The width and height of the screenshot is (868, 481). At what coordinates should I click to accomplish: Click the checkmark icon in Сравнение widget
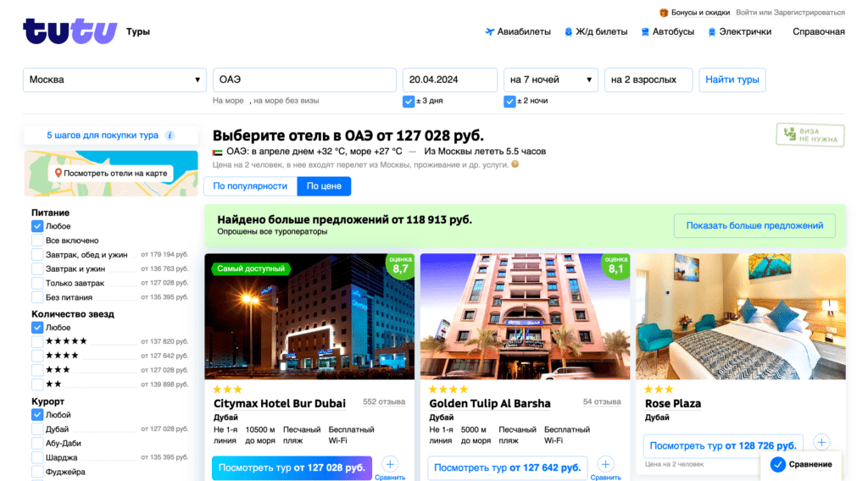coord(778,464)
